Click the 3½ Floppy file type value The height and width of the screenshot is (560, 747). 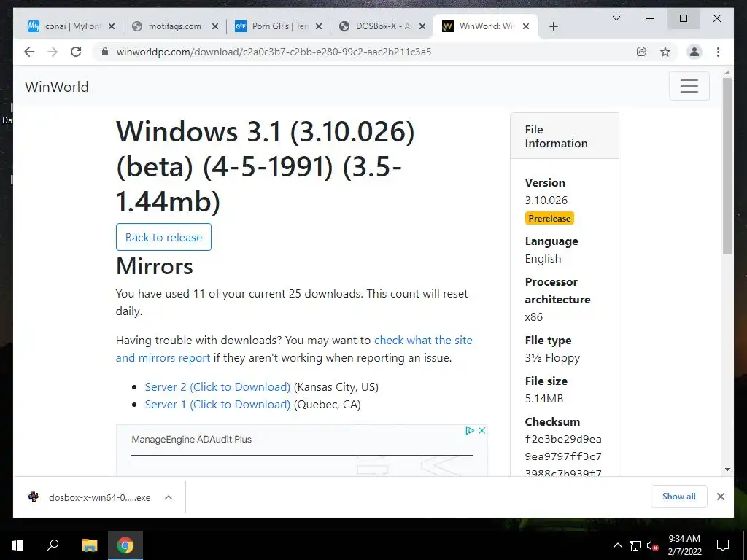(x=553, y=357)
